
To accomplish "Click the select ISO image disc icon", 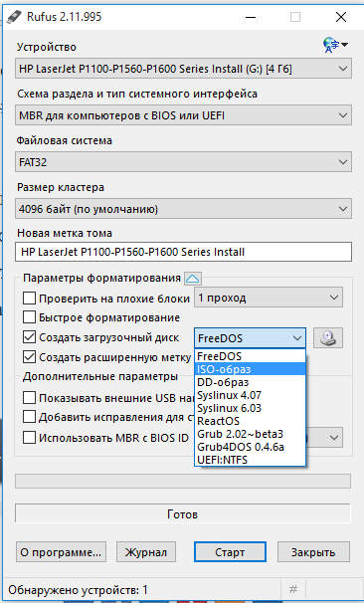I will pos(328,337).
